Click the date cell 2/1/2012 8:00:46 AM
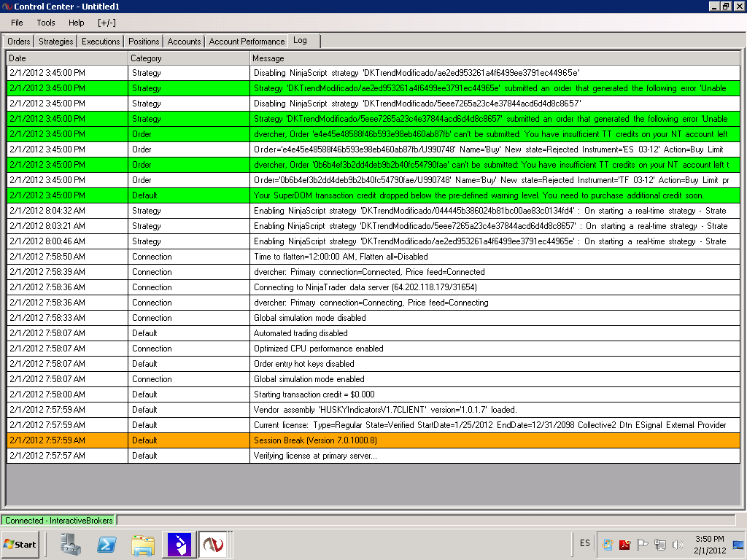This screenshot has height=560, width=747. (67, 241)
